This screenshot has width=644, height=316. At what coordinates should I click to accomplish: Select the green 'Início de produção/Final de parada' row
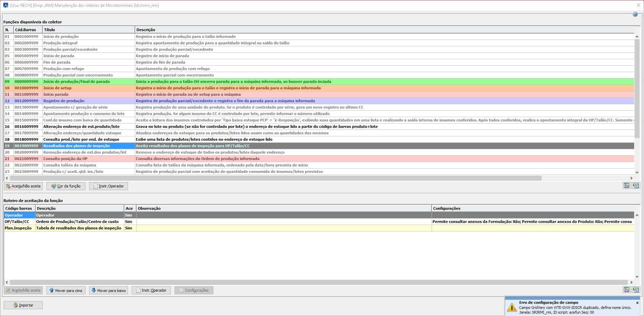[319, 82]
